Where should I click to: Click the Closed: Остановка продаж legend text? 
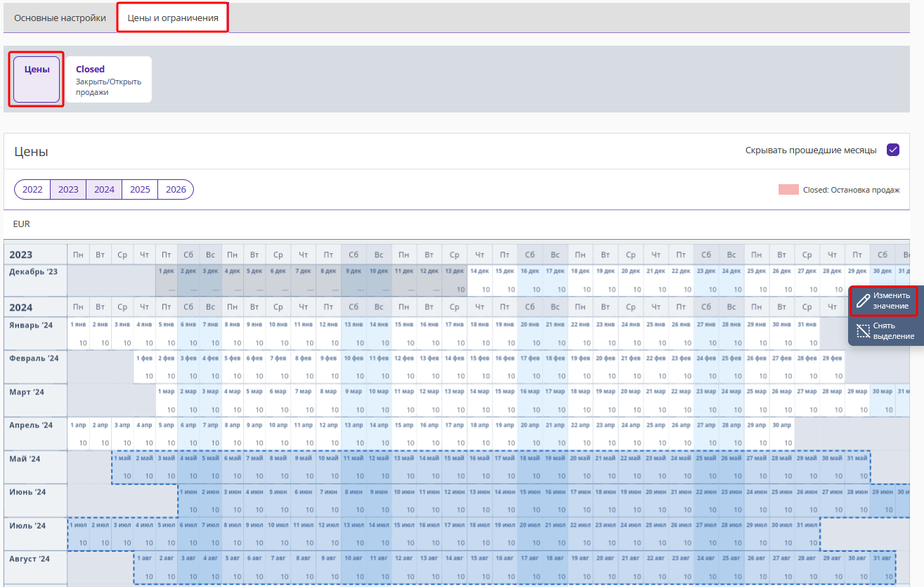(x=852, y=190)
